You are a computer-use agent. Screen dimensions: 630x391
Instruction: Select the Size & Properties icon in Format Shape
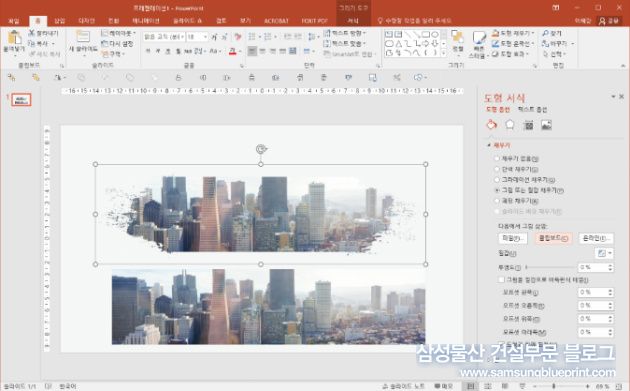point(529,125)
